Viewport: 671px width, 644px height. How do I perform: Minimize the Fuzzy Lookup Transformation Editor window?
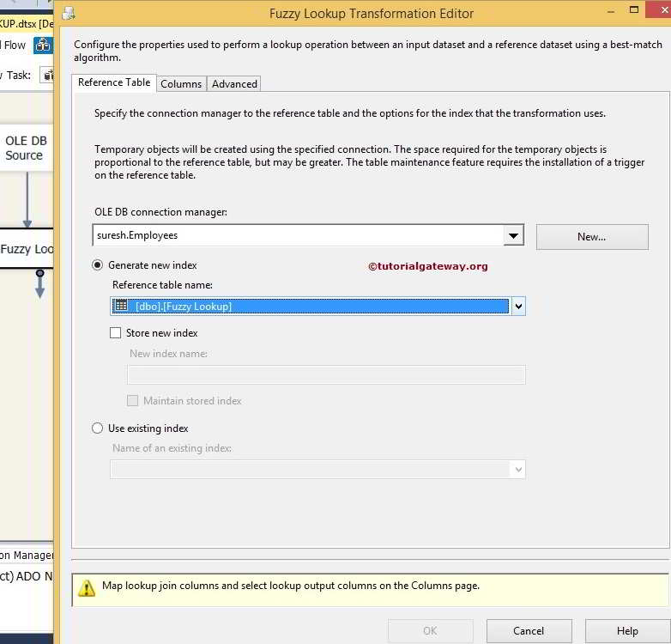click(x=611, y=11)
